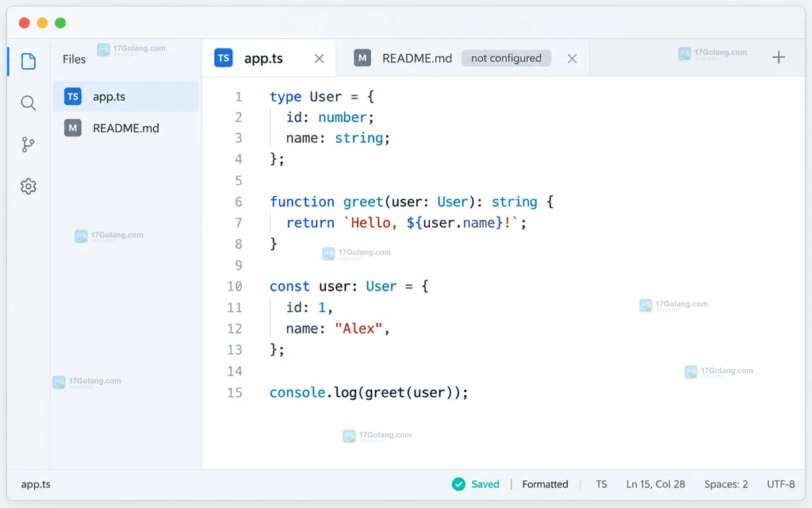812x508 pixels.
Task: Open the source control branch icon
Action: 29,144
